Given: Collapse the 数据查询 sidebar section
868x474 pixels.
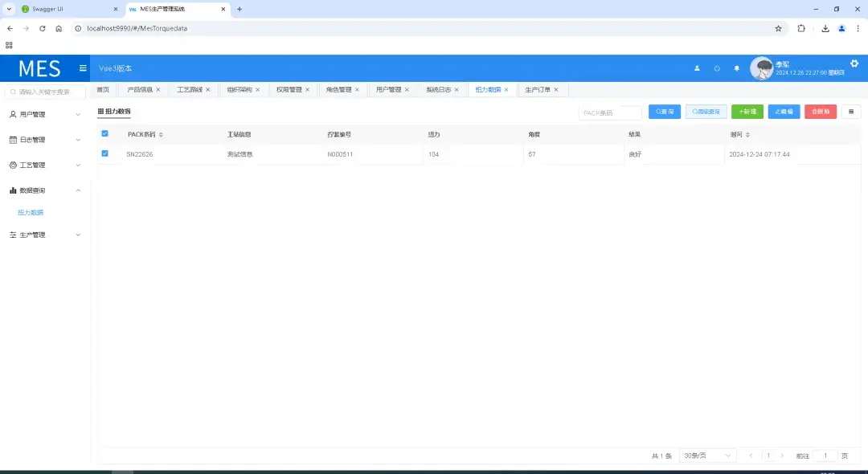Looking at the screenshot, I should pos(78,190).
